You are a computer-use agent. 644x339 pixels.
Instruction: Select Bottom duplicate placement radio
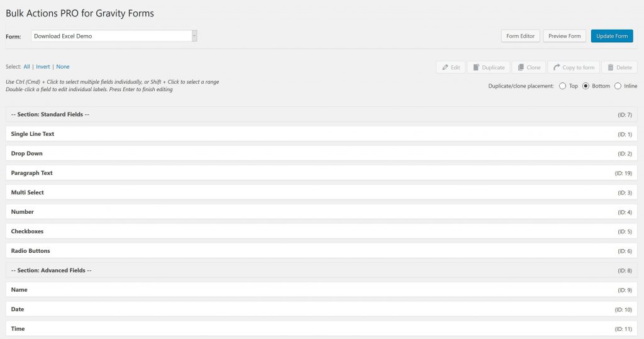pyautogui.click(x=586, y=86)
